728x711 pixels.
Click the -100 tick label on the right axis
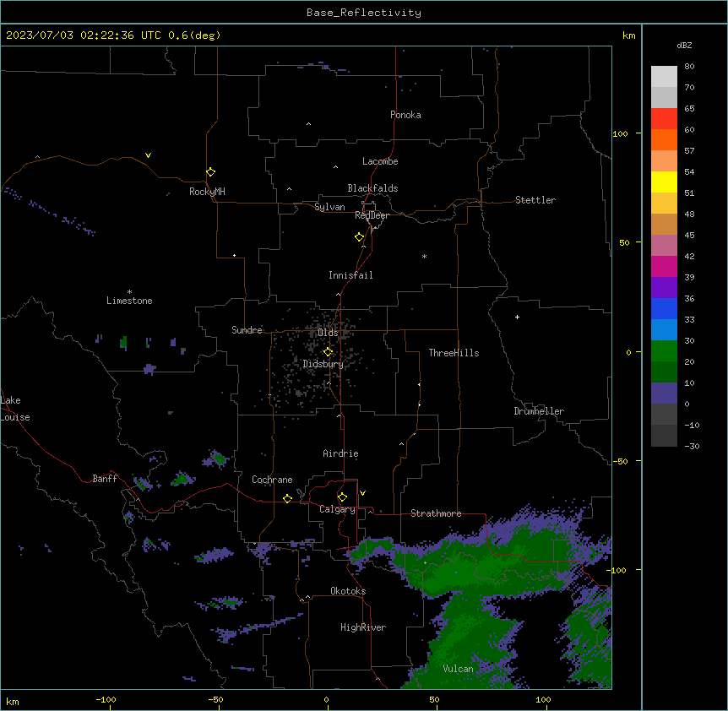pos(617,570)
